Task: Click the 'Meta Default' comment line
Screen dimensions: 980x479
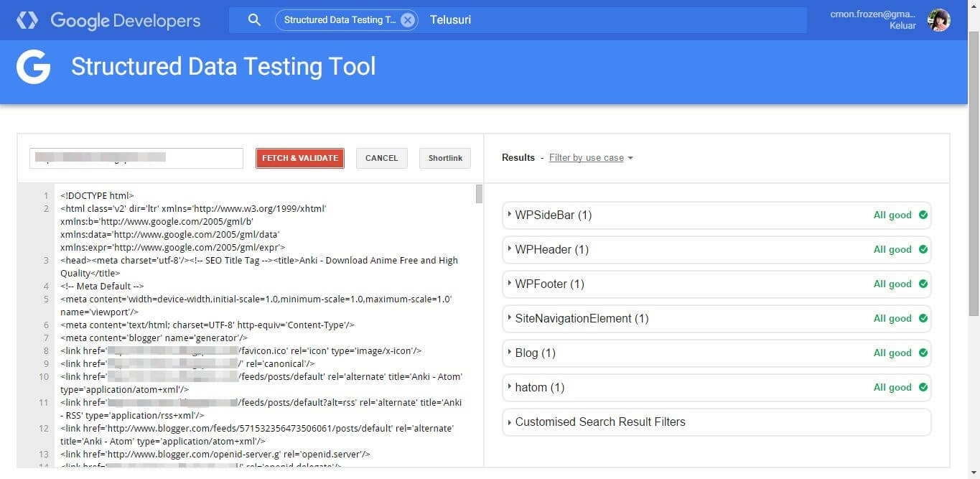Action: (102, 286)
